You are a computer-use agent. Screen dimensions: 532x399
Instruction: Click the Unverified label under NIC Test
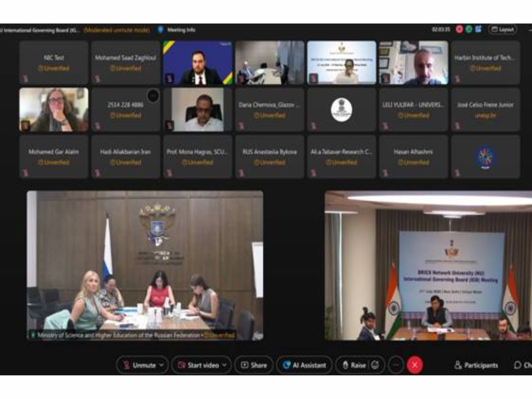[54, 68]
